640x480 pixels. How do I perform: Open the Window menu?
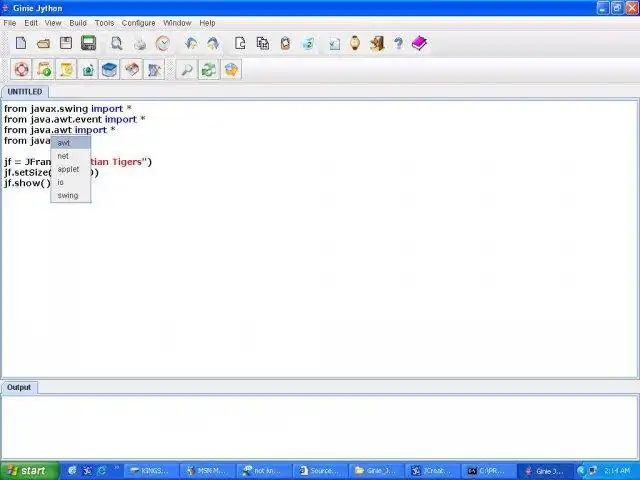177,23
